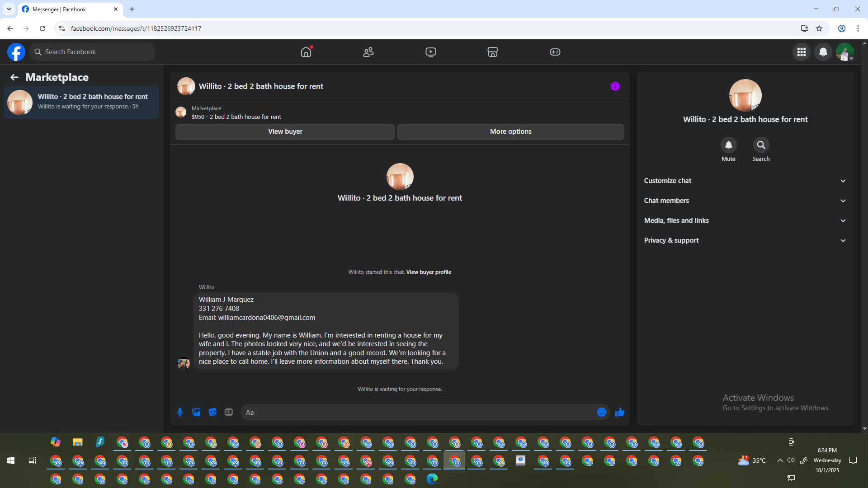The height and width of the screenshot is (488, 868).
Task: Open the Facebook home logo
Action: (16, 52)
